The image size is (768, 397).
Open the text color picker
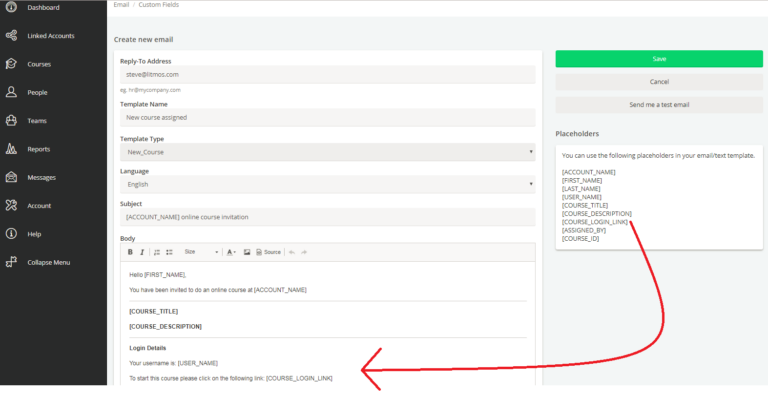click(x=231, y=252)
